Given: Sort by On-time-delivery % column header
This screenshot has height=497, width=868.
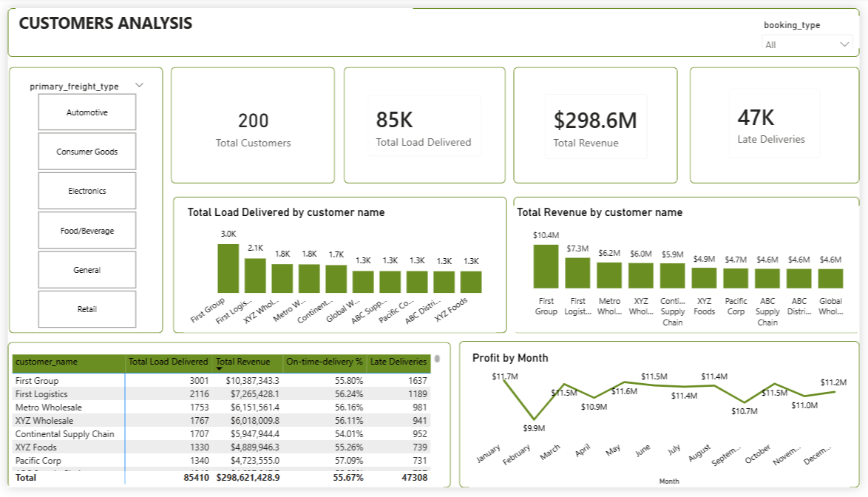Looking at the screenshot, I should pos(325,362).
